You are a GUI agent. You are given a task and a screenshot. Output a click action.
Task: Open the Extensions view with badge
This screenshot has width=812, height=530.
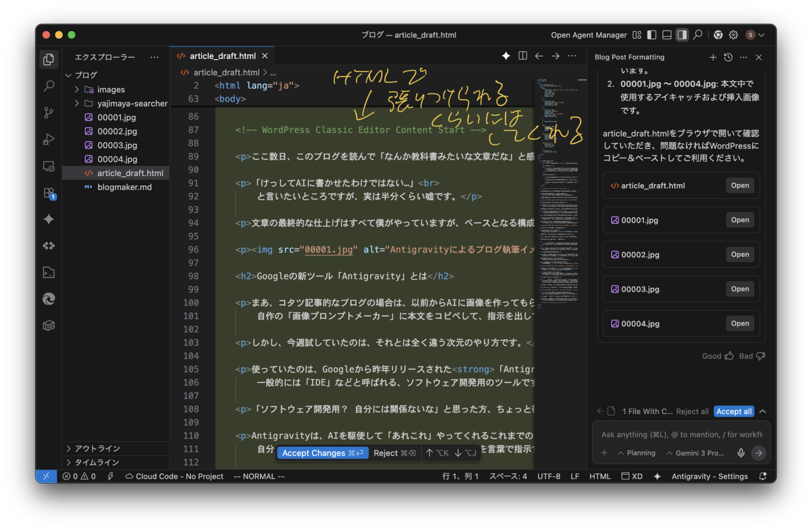coord(49,193)
